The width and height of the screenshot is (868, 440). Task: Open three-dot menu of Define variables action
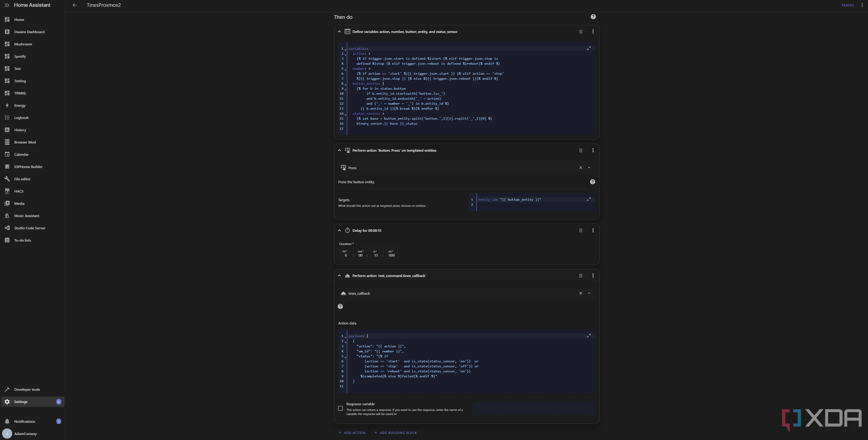tap(593, 32)
